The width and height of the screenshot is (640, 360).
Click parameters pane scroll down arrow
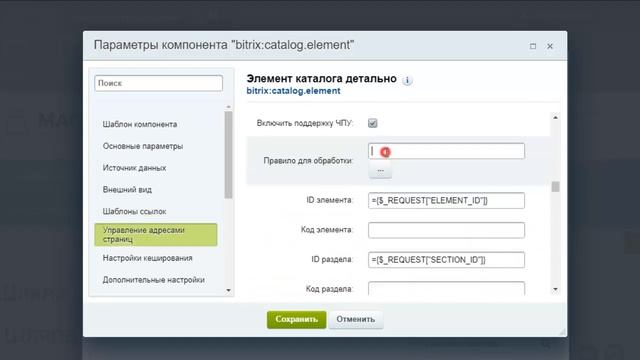[x=555, y=289]
